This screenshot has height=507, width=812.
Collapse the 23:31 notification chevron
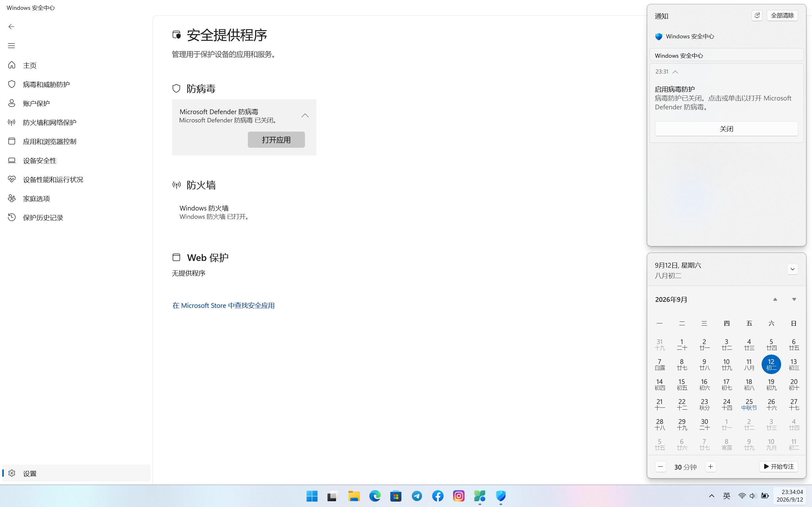(676, 72)
